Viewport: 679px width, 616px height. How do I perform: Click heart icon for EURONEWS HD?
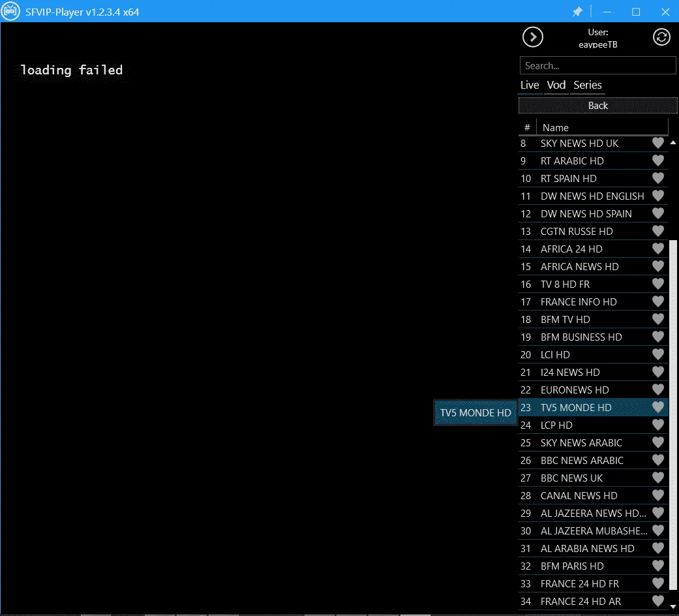[x=657, y=390]
